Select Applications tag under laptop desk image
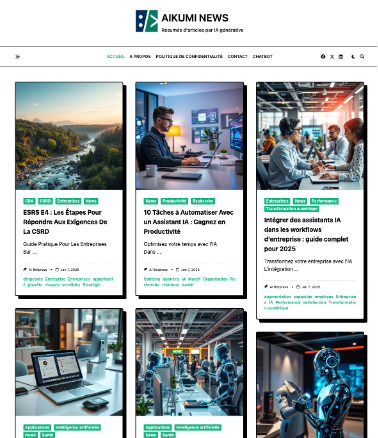 [37, 427]
